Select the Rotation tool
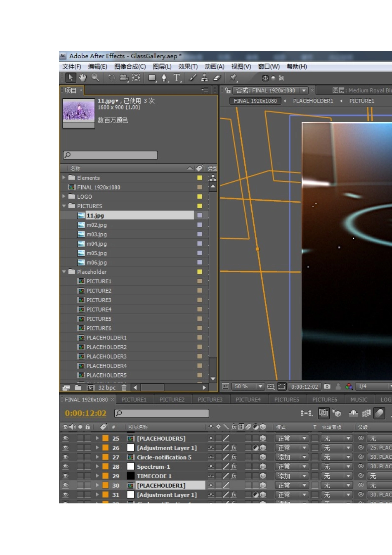392x555 pixels. 111,78
